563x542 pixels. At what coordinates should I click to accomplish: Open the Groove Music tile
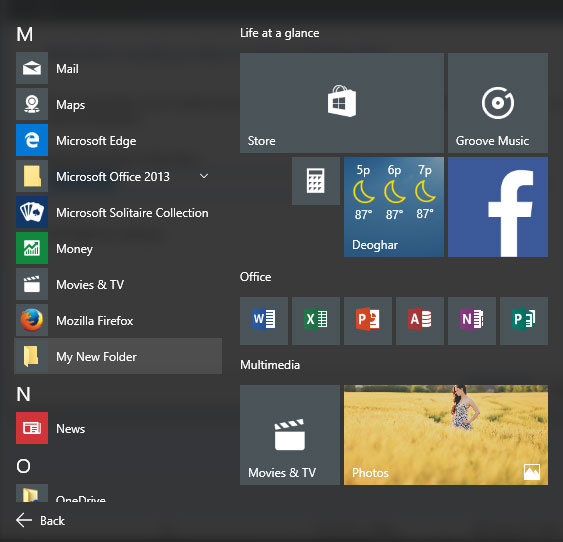pos(498,103)
